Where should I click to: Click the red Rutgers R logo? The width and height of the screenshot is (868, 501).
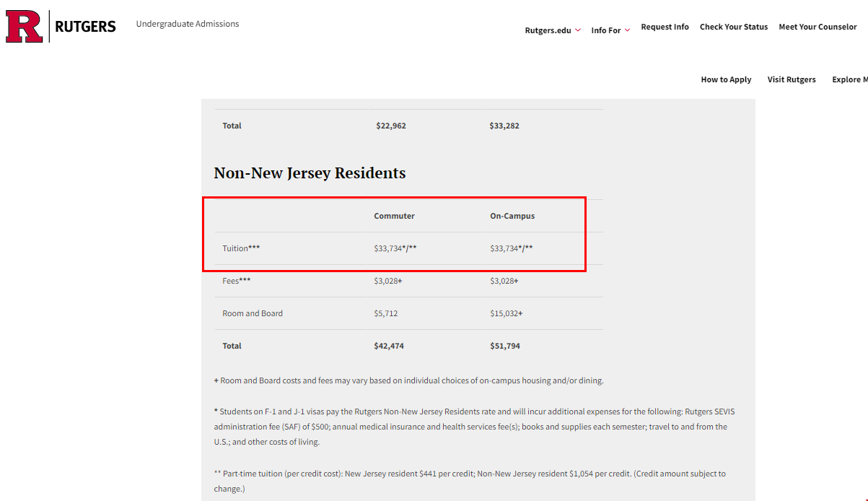pyautogui.click(x=25, y=27)
